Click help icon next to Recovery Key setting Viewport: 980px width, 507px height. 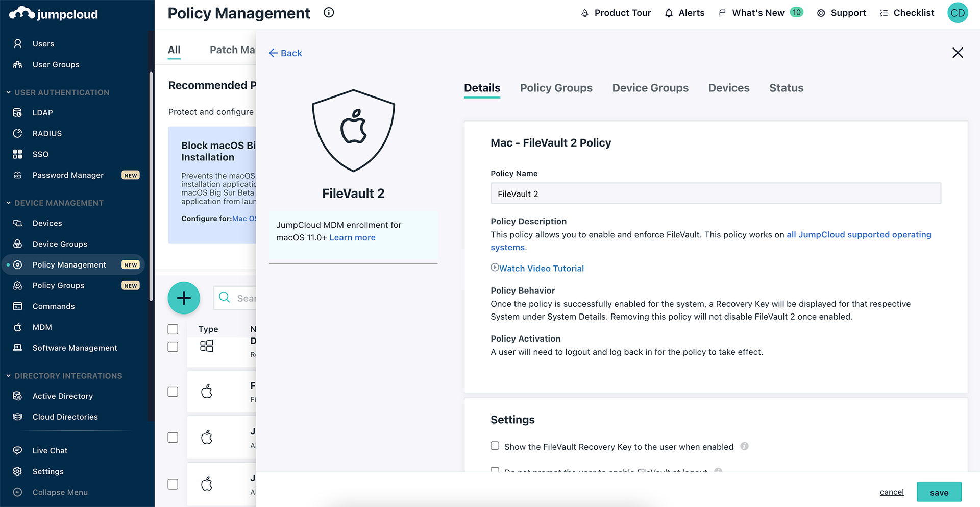tap(744, 446)
